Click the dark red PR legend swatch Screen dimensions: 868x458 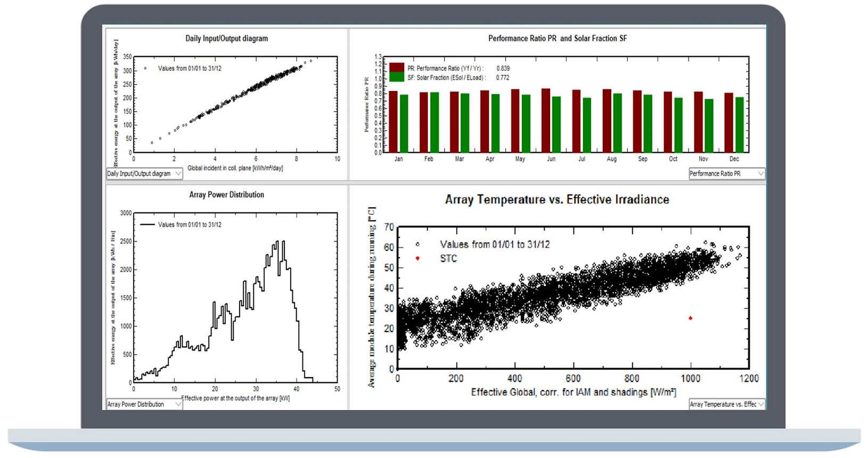pyautogui.click(x=397, y=68)
